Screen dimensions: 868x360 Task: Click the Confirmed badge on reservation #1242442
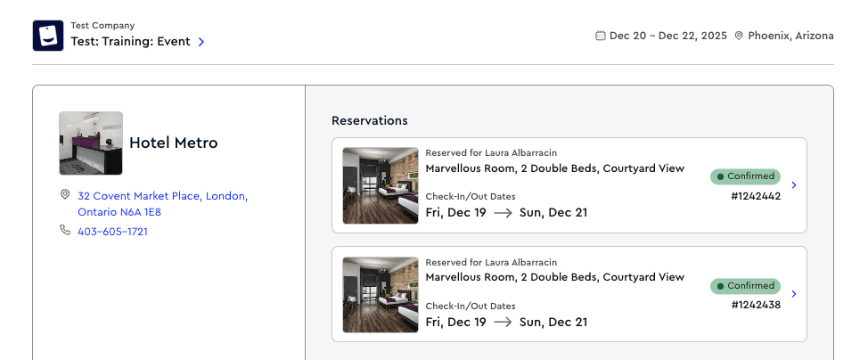(x=745, y=176)
